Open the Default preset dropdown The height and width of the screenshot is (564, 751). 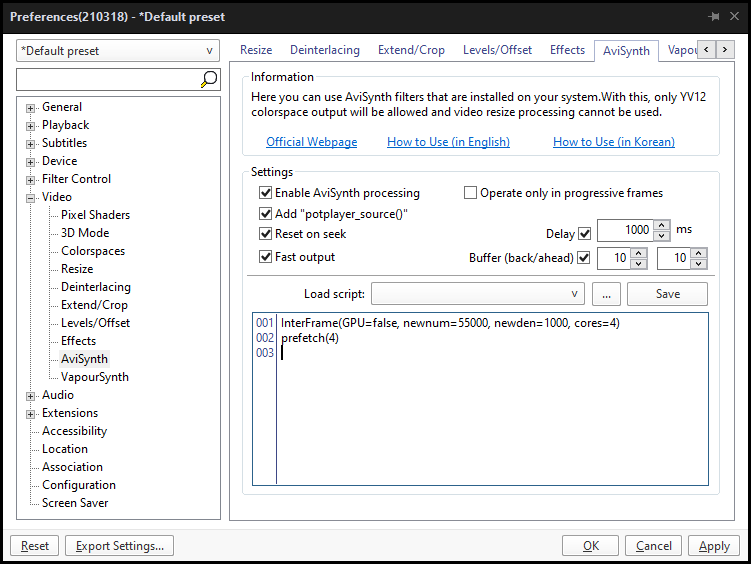click(118, 51)
